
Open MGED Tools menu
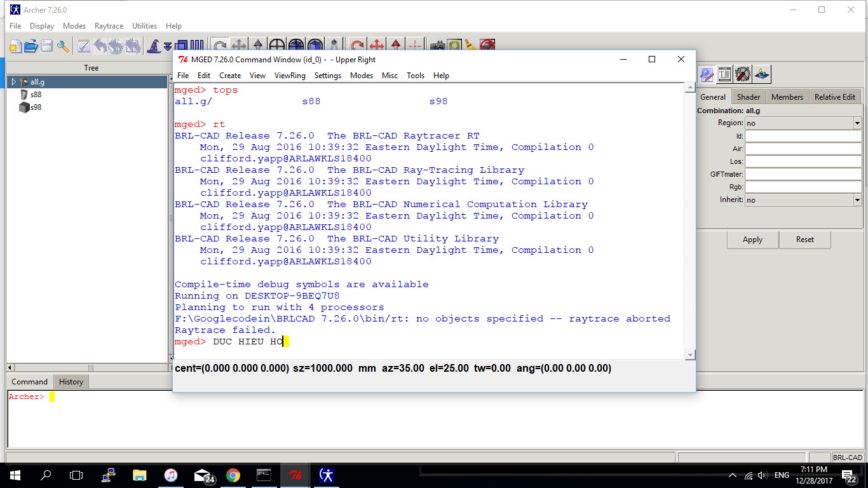coord(416,76)
